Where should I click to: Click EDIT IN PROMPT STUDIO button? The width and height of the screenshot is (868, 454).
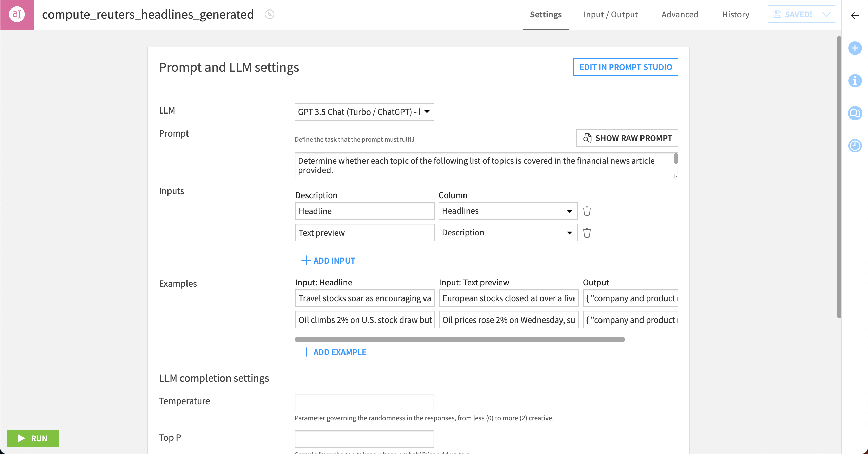[x=626, y=67]
